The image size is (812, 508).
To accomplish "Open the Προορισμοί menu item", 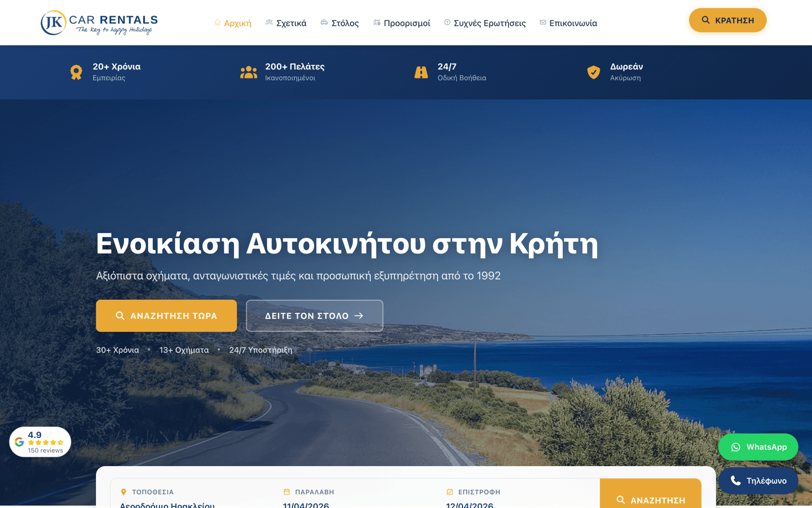I will [407, 23].
